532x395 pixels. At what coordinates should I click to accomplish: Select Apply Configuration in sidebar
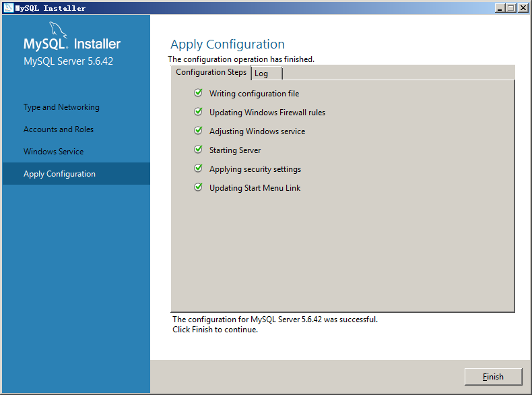[x=76, y=173]
